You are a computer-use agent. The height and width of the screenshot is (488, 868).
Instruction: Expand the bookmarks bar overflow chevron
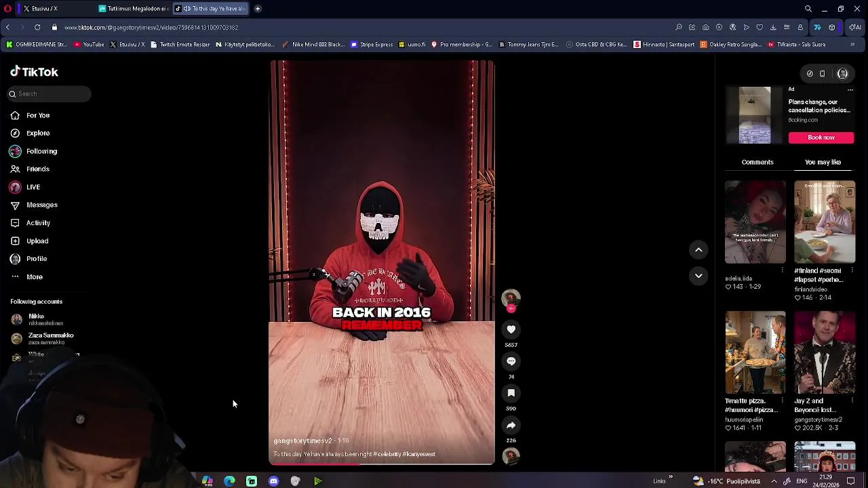tap(852, 45)
